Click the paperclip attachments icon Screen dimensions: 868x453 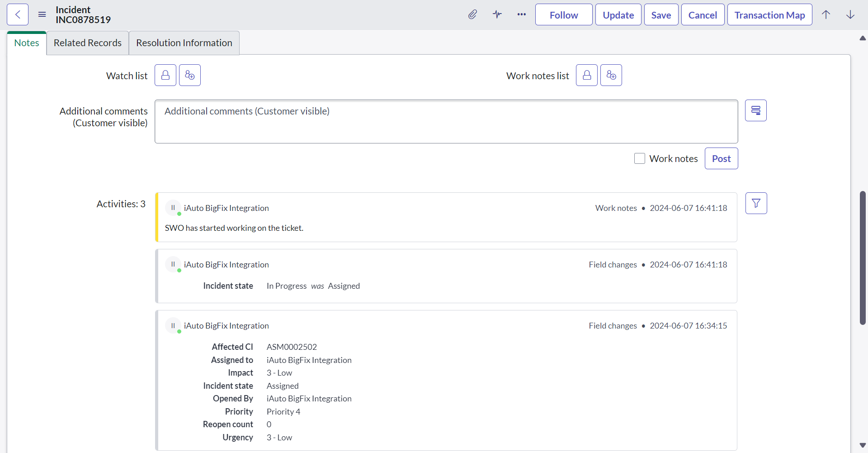click(472, 15)
